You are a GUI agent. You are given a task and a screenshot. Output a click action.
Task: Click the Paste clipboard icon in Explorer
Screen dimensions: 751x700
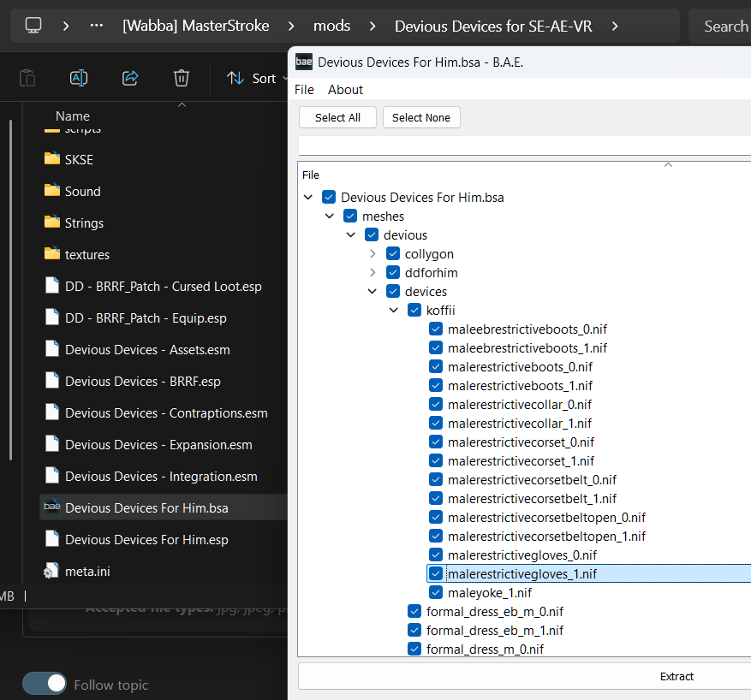27,78
